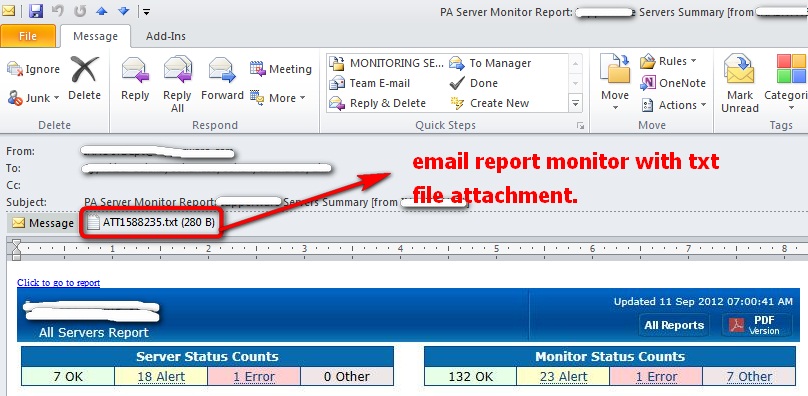The width and height of the screenshot is (808, 396).
Task: Click '1 Error' under Monitor Status Counts
Action: pyautogui.click(x=656, y=376)
